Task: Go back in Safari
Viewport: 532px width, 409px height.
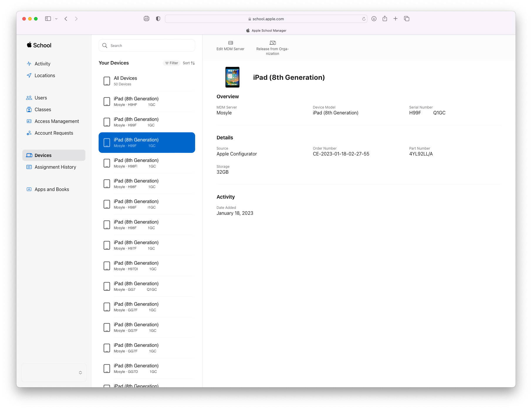Action: (66, 19)
